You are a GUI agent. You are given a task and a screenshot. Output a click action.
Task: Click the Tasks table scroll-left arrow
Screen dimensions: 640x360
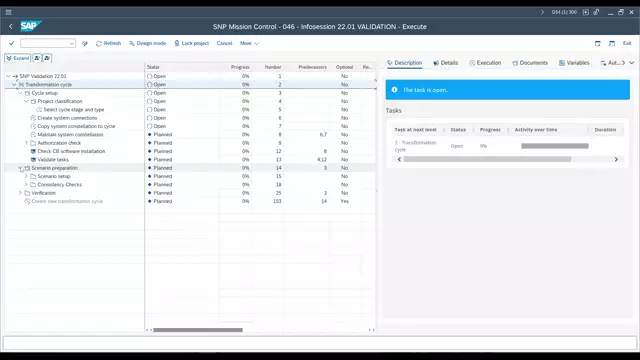pyautogui.click(x=399, y=159)
